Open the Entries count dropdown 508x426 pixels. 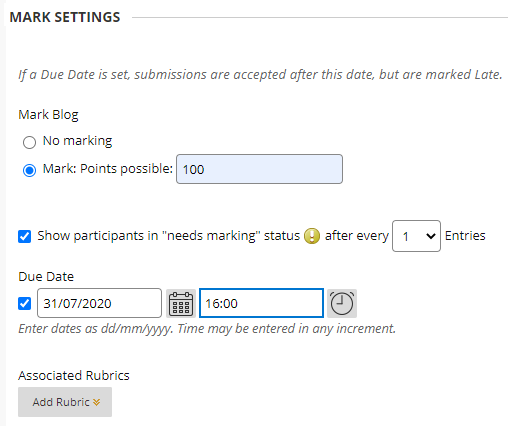coord(416,236)
